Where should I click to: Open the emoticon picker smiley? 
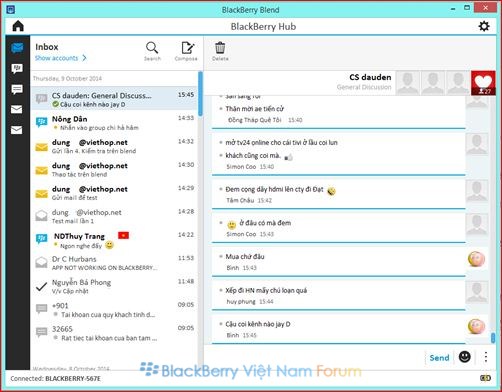coord(465,357)
